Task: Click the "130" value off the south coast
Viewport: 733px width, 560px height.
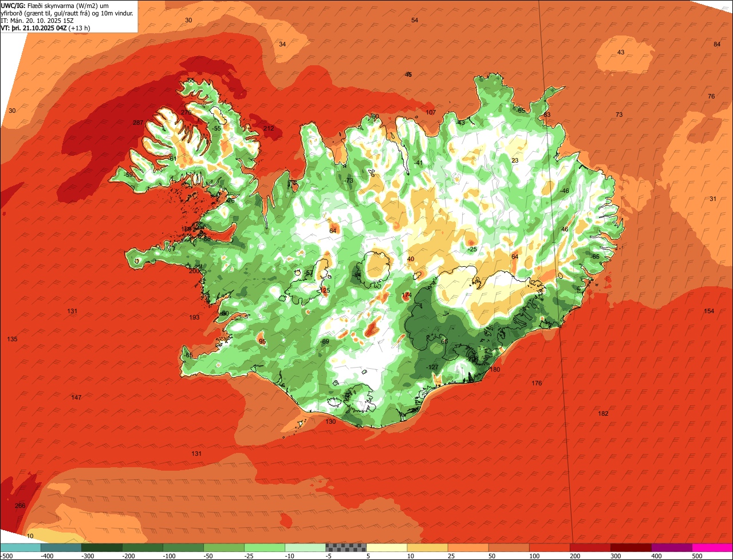Action: (330, 421)
